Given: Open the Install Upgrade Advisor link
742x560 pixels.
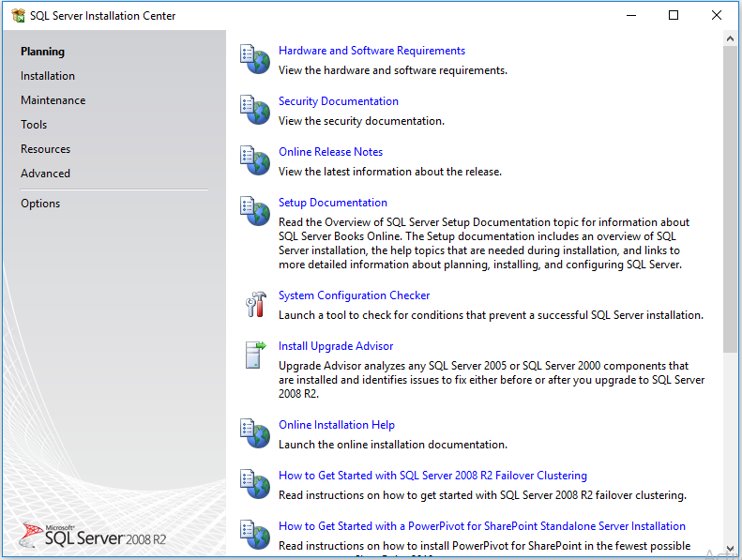Looking at the screenshot, I should click(336, 346).
